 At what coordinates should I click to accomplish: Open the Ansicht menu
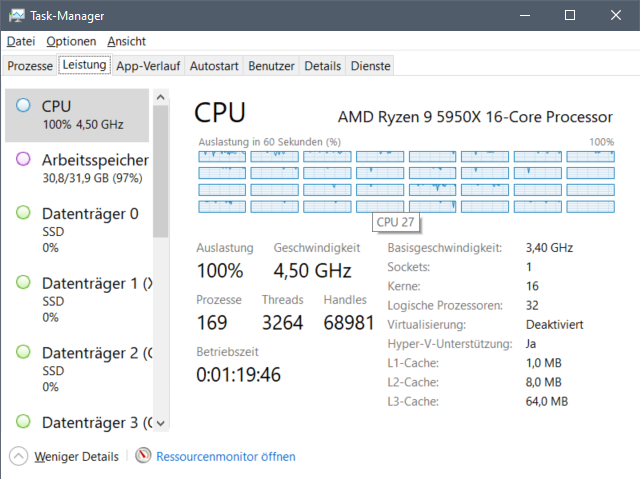click(x=126, y=41)
